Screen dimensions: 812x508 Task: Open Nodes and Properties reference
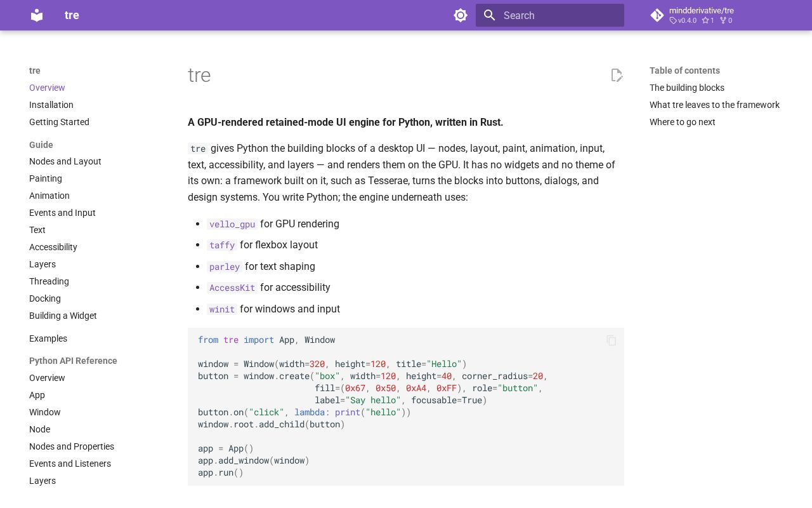coord(72,446)
